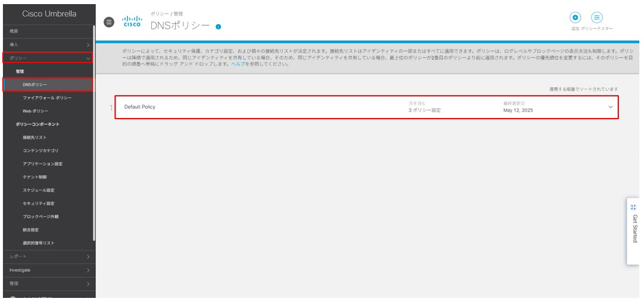644x302 pixels.
Task: Open ブロックページ外観 in the sidebar
Action: (x=41, y=217)
